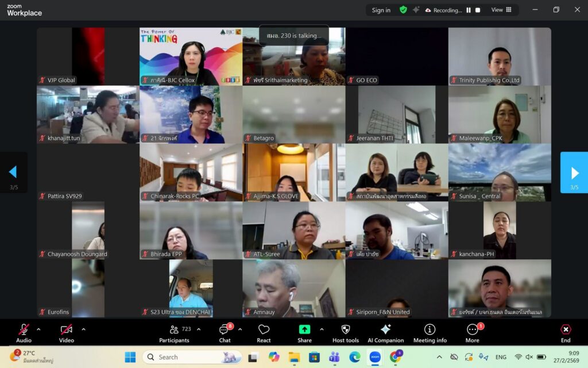Show Meeting info

[x=430, y=333]
